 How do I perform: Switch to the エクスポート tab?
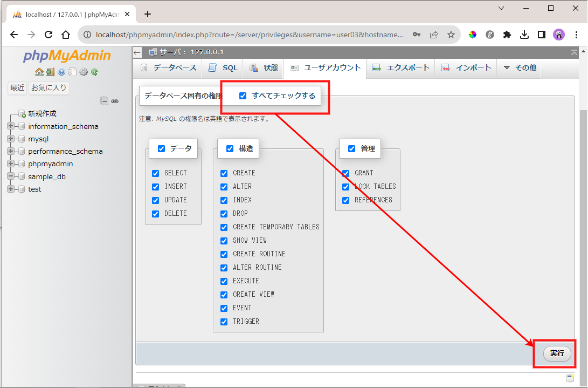(x=400, y=68)
